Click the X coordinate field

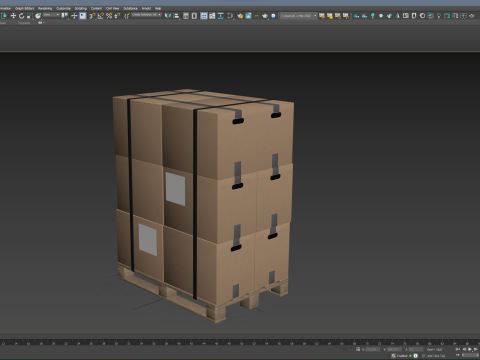(373, 349)
